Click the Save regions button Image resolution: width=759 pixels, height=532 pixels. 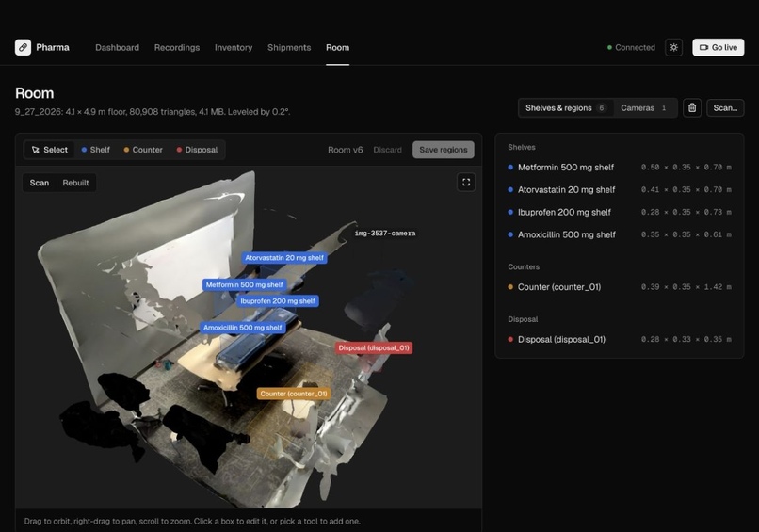click(x=444, y=150)
